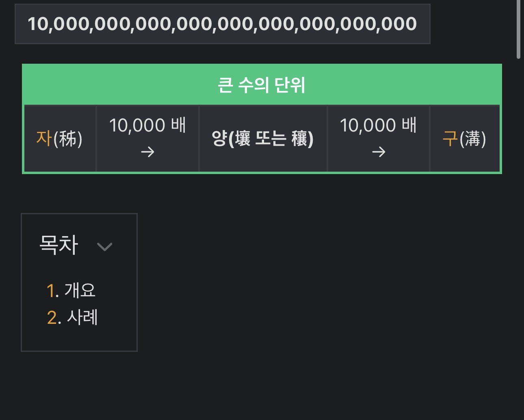Click the hanja 秭 beside 자

(68, 139)
